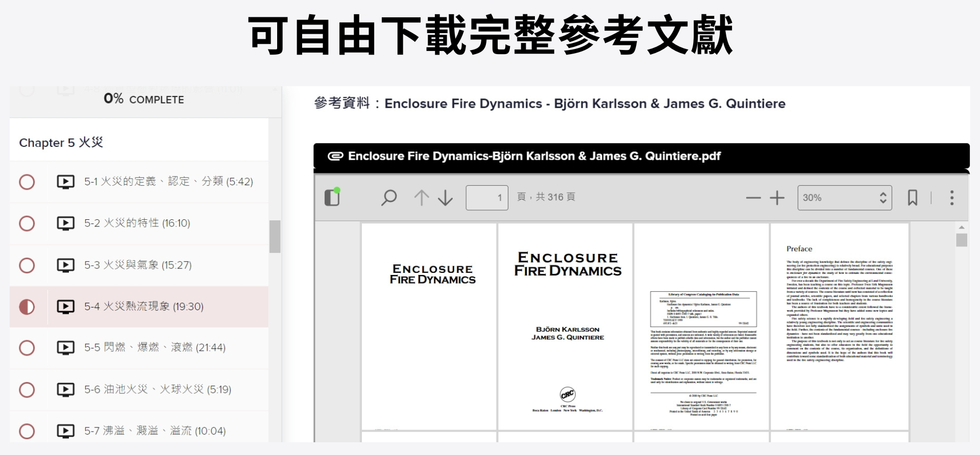Select PDF copyright catalog page

tap(701, 326)
